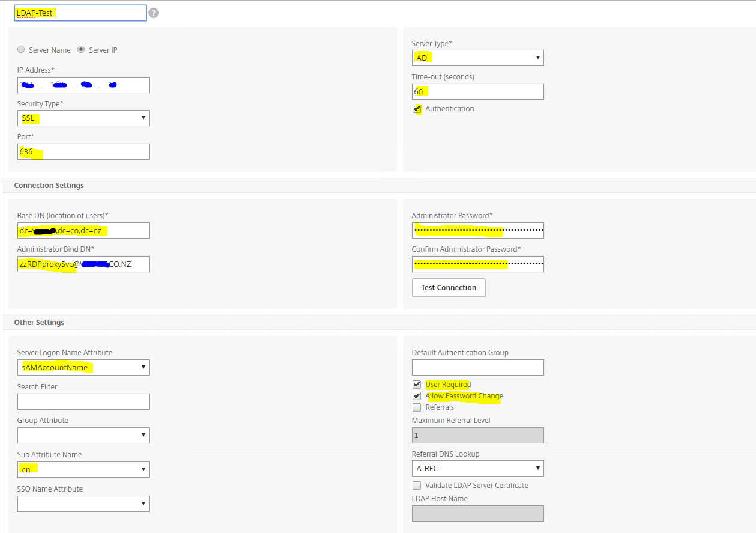756x533 pixels.
Task: Select the Server IP radio button
Action: coord(81,50)
